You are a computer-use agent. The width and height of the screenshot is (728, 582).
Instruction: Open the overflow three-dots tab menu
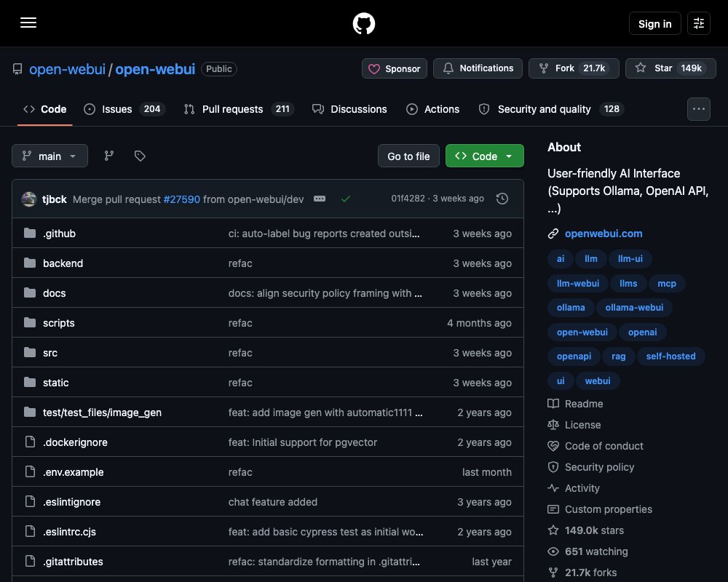698,109
